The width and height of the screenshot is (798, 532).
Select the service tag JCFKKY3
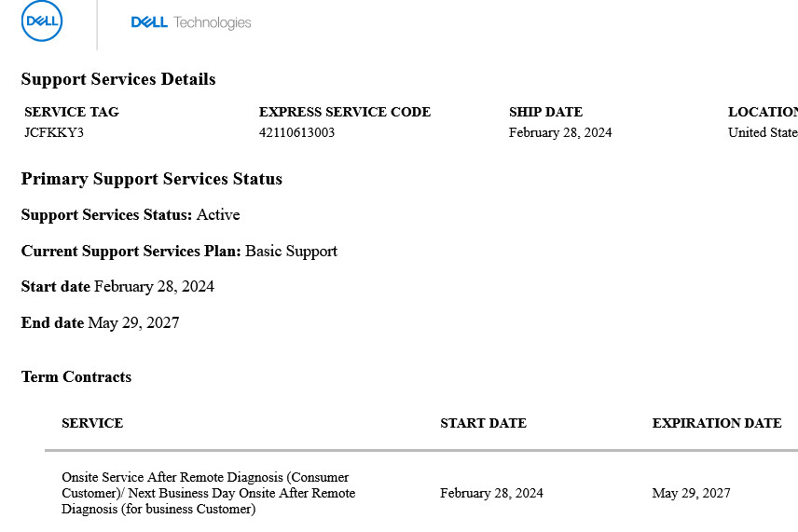pos(54,132)
